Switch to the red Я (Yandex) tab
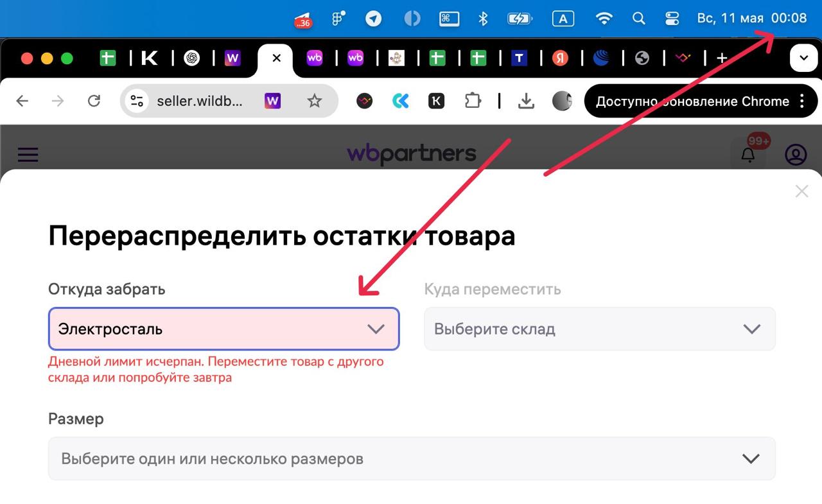 click(x=560, y=58)
